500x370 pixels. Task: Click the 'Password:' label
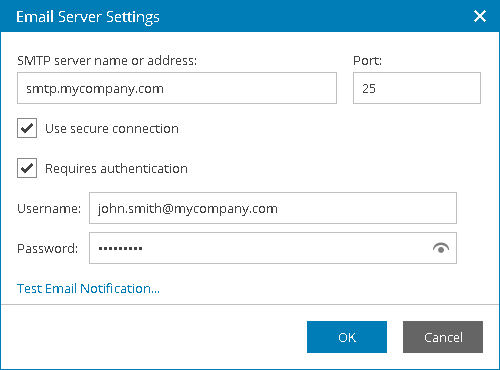(48, 249)
